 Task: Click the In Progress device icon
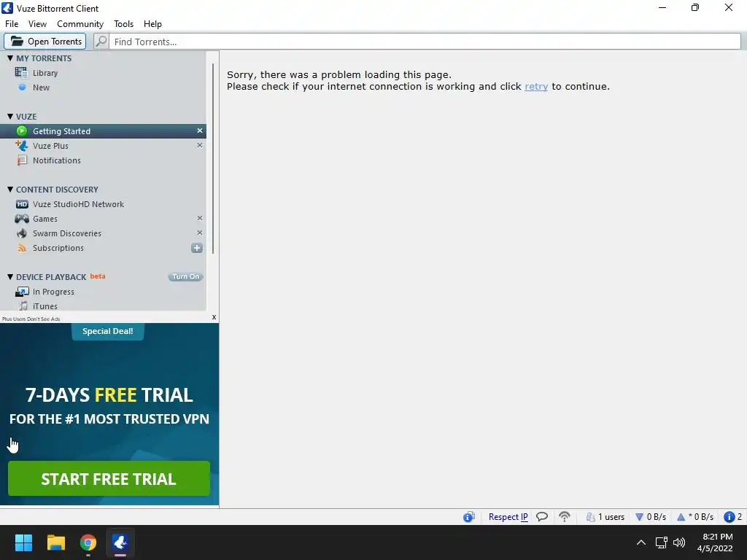click(x=22, y=292)
